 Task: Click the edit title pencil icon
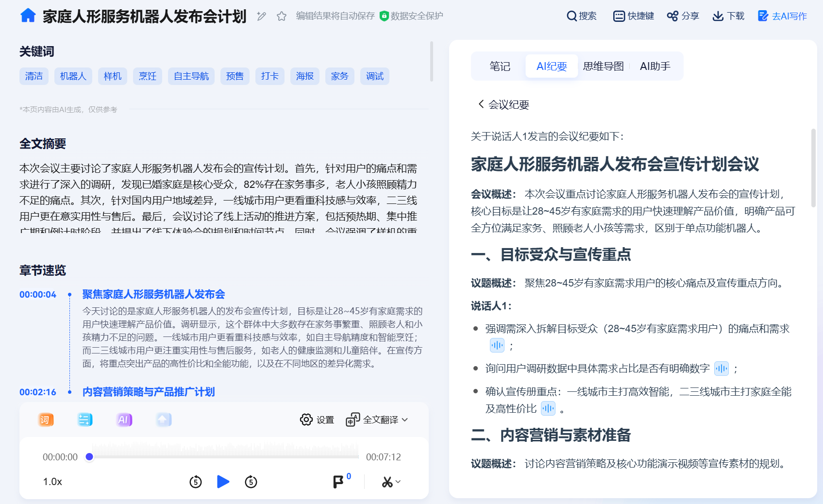(x=262, y=16)
